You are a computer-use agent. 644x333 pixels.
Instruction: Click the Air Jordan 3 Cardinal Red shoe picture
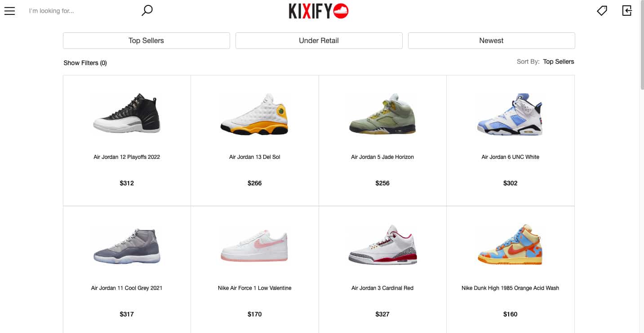click(382, 245)
